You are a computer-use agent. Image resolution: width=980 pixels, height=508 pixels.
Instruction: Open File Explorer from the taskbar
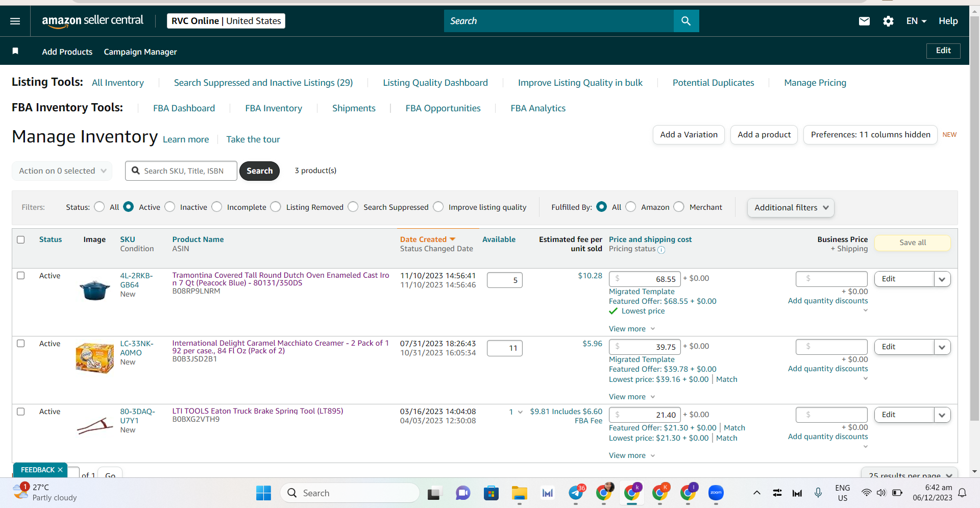(520, 493)
